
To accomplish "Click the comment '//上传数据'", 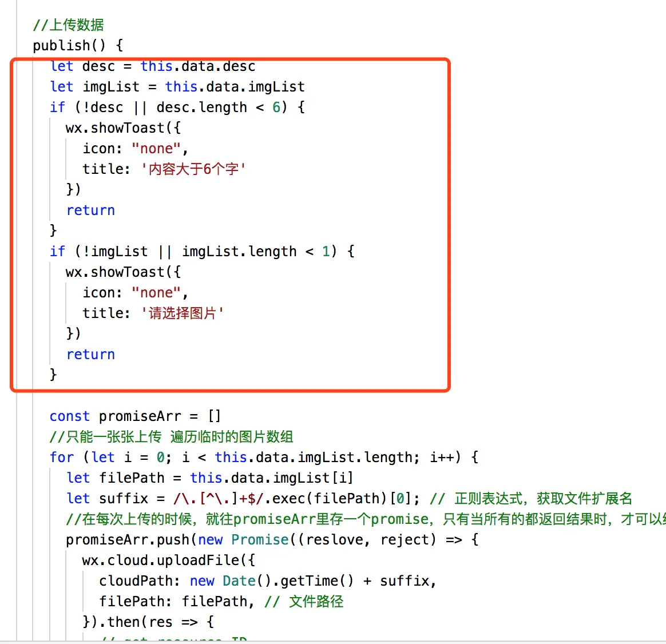I will pyautogui.click(x=69, y=25).
